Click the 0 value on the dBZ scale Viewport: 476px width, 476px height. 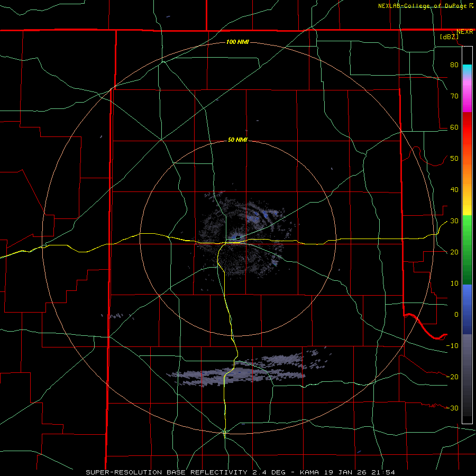coord(456,315)
